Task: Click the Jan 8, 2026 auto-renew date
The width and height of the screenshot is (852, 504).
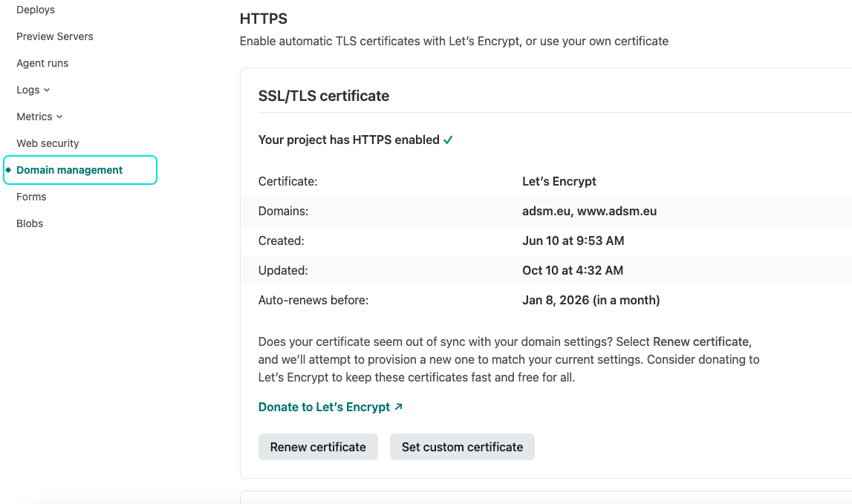Action: (x=591, y=300)
